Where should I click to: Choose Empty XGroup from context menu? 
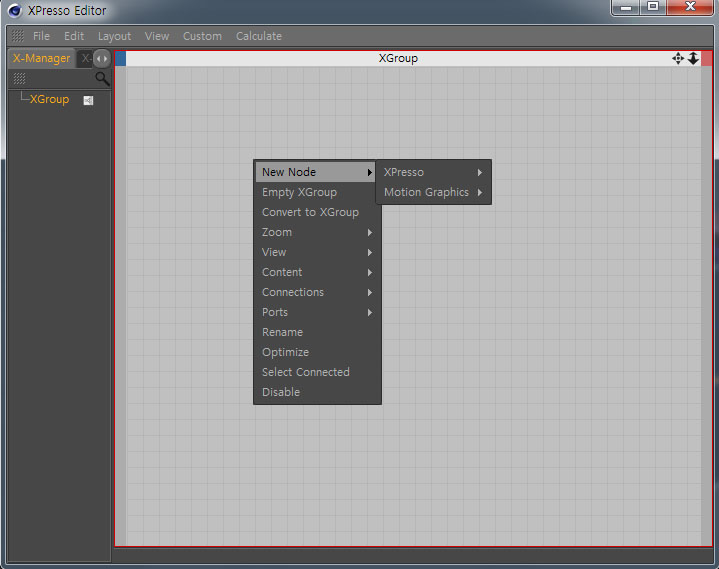[x=317, y=192]
